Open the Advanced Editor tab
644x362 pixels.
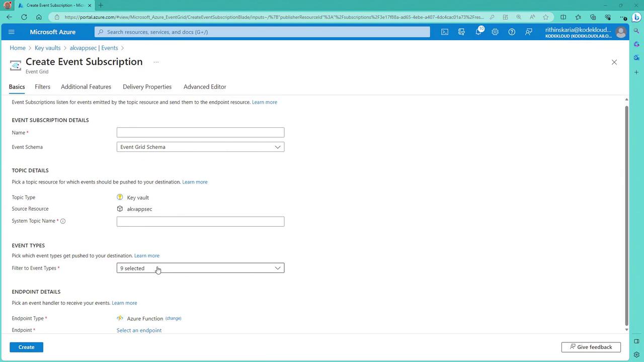point(205,87)
